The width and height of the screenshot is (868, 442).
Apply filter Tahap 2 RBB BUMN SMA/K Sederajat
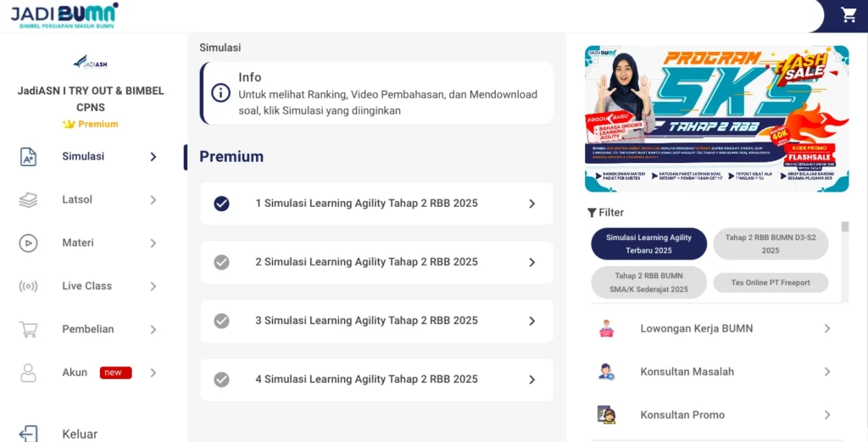[648, 283]
